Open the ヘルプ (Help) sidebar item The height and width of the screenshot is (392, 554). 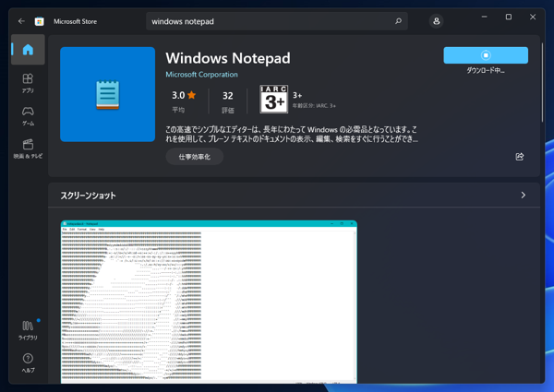(x=28, y=362)
